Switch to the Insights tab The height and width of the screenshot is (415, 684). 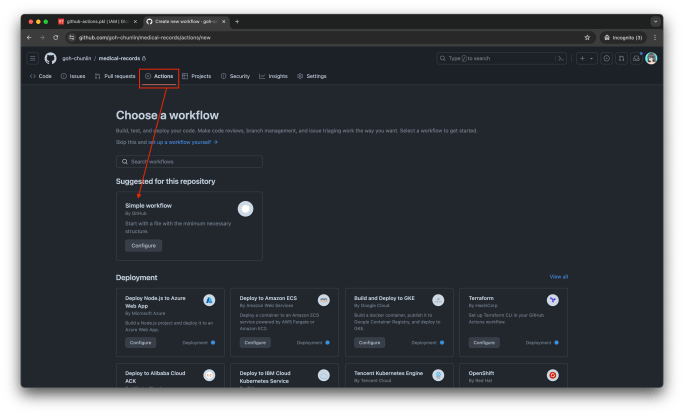tap(273, 76)
